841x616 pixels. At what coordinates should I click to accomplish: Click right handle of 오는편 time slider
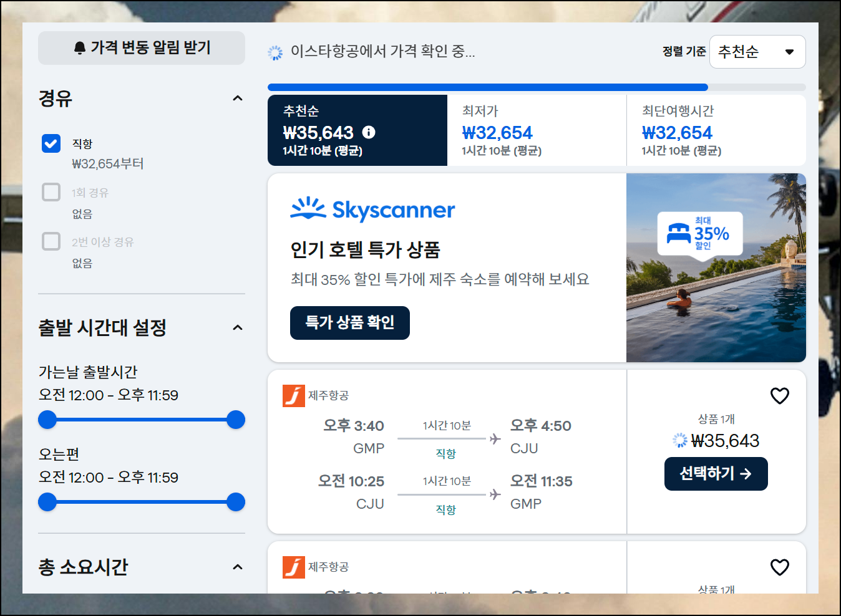coord(236,502)
